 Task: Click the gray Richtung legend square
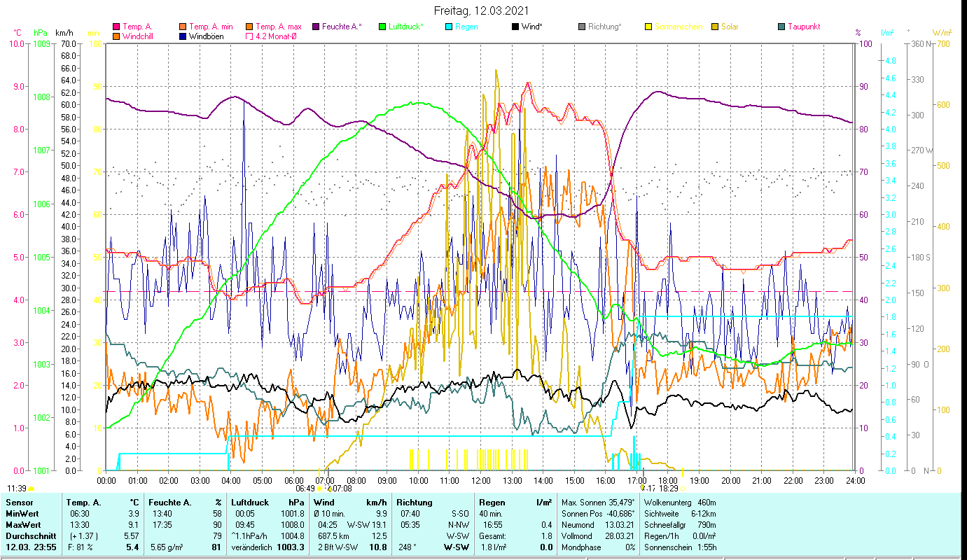(582, 27)
